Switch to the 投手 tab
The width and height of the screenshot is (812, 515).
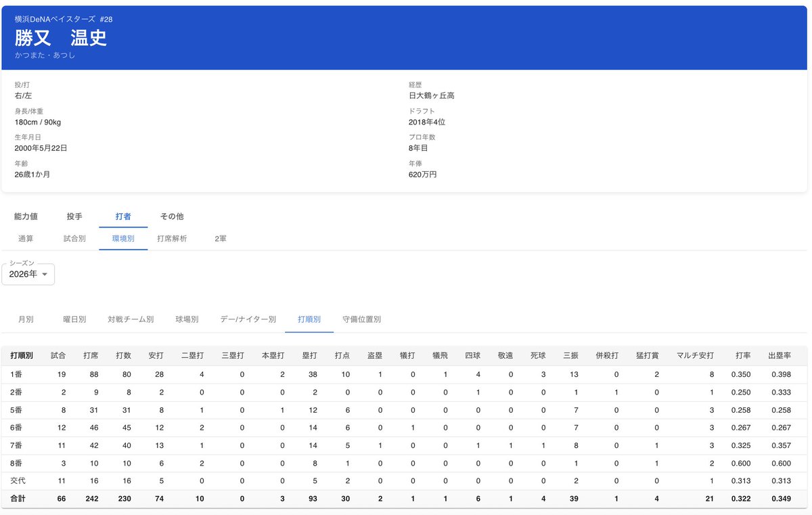(74, 217)
